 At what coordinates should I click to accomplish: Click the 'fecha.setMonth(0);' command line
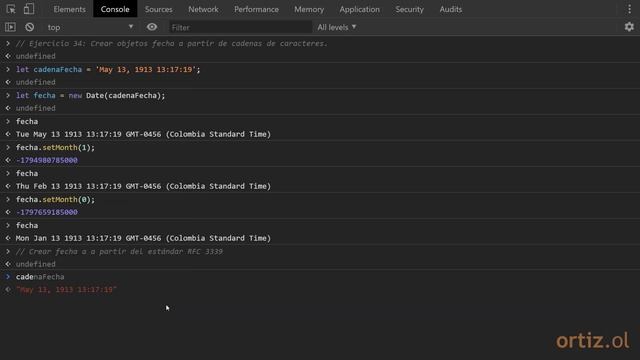(x=55, y=199)
